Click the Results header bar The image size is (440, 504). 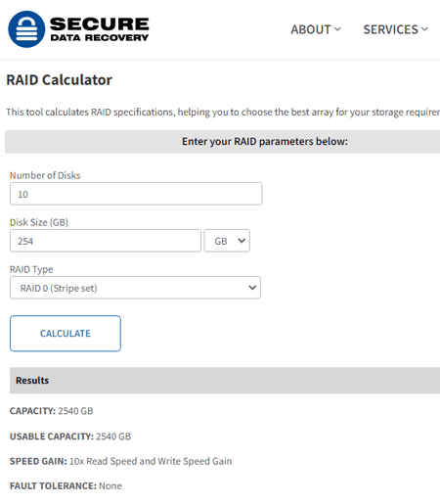(225, 381)
